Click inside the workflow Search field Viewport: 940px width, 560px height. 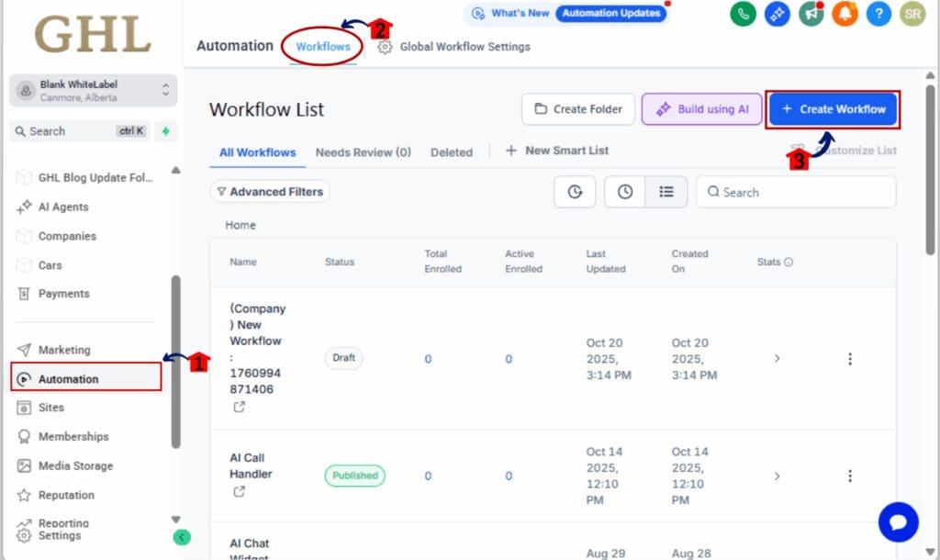click(x=795, y=192)
